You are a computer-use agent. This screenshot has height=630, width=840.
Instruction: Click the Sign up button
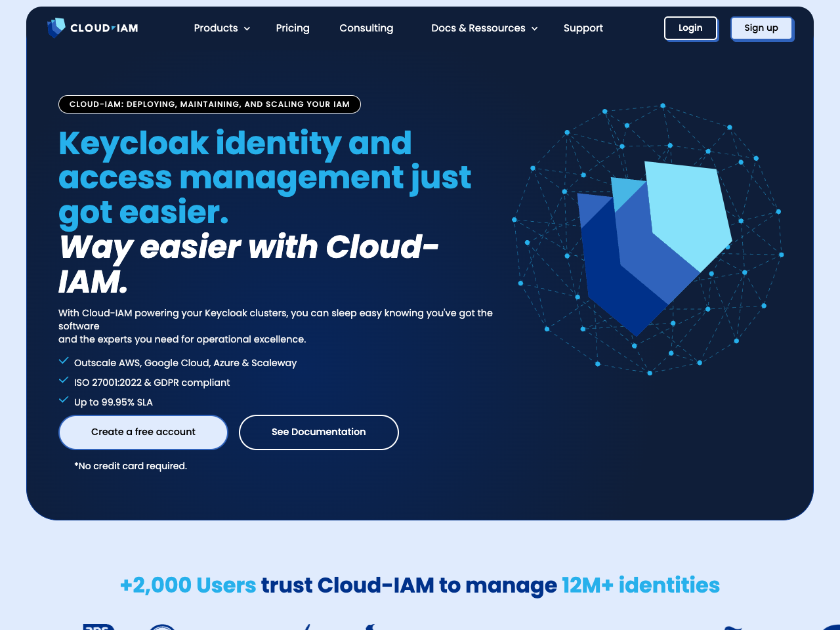pyautogui.click(x=761, y=28)
